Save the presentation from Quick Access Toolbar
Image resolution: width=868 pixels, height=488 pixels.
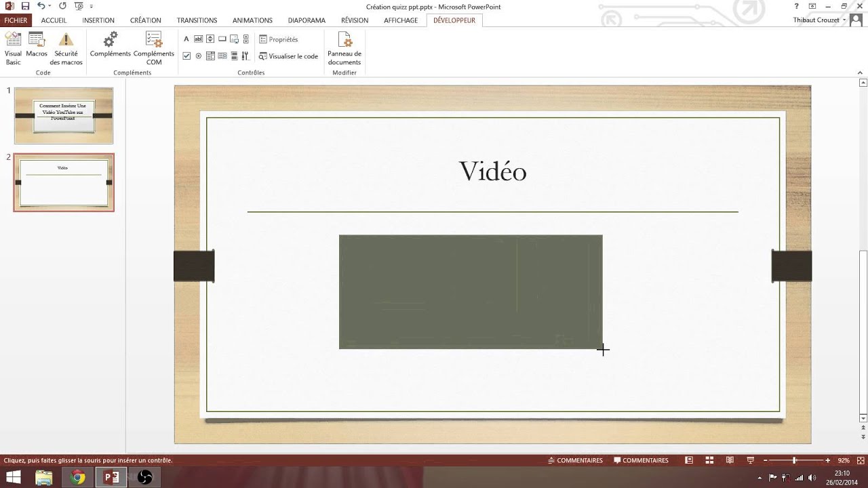tap(25, 6)
